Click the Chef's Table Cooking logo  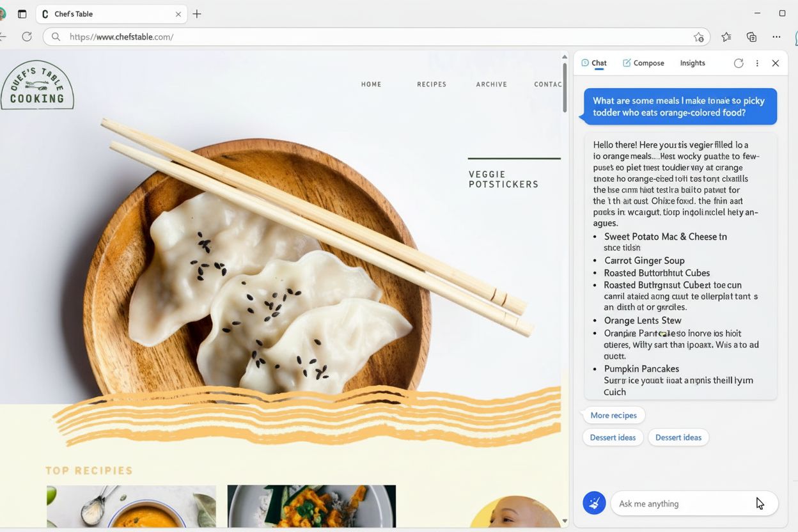pyautogui.click(x=37, y=84)
